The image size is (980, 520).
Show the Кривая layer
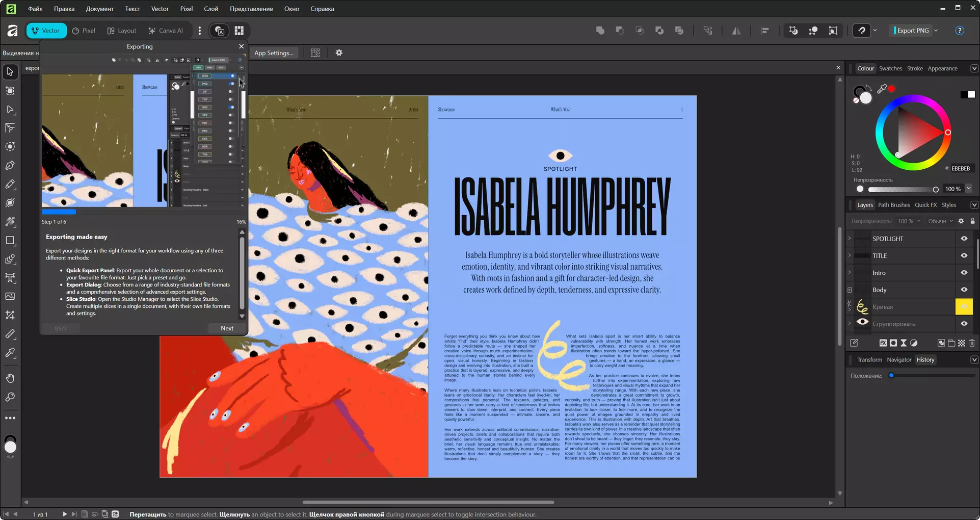pos(964,307)
